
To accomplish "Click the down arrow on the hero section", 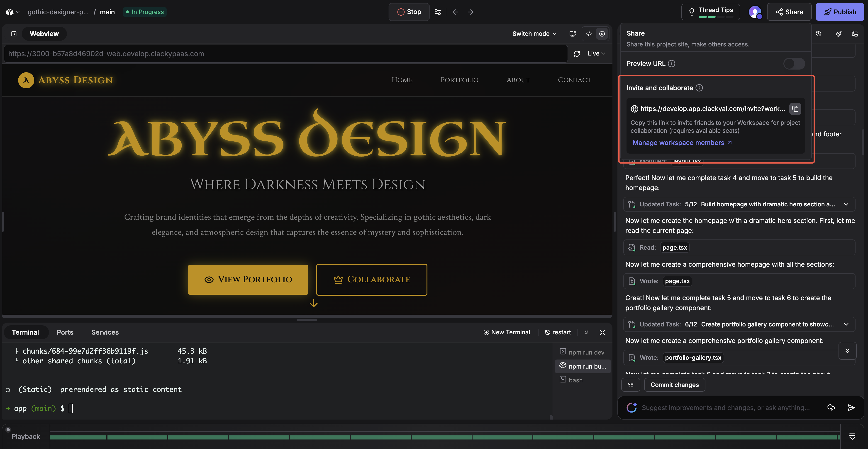I will coord(314,303).
